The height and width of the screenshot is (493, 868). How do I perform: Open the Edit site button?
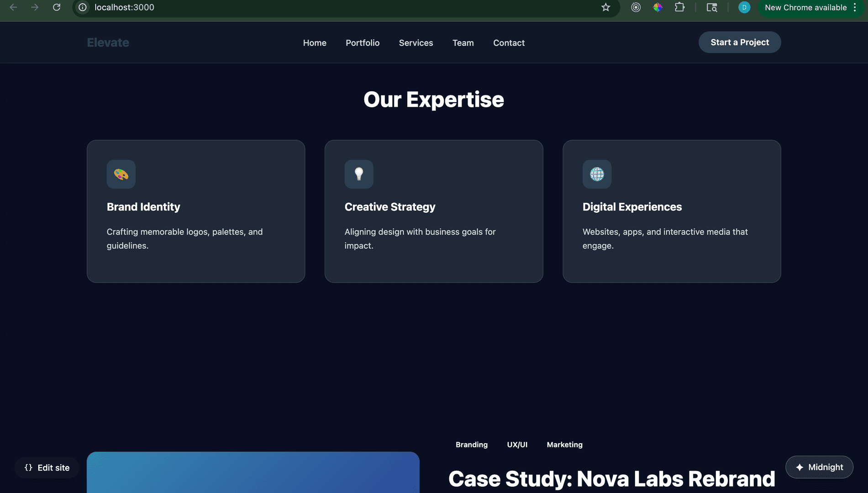pyautogui.click(x=47, y=467)
